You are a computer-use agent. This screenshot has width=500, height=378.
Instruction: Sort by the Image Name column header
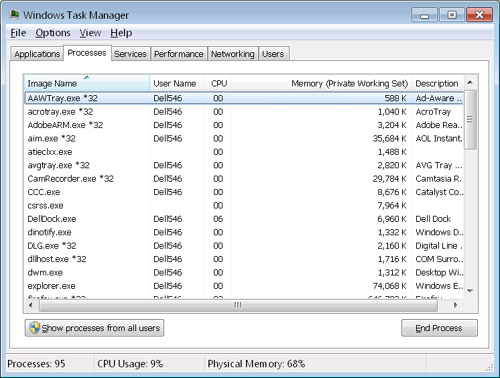[87, 83]
